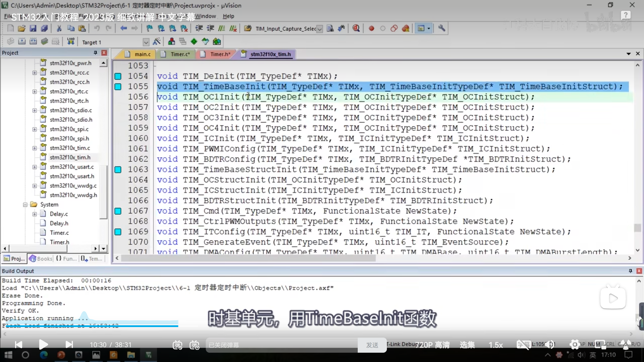
Task: Click the Save file toolbar icon
Action: pyautogui.click(x=33, y=28)
